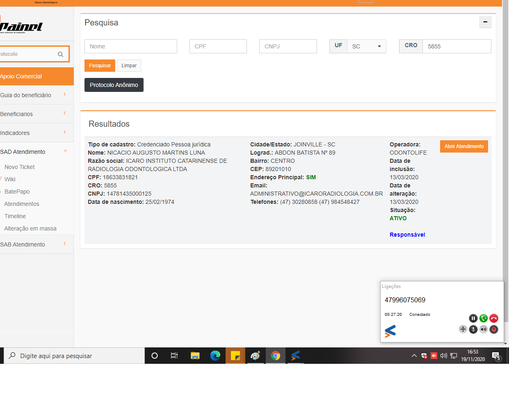Hang up the call with the red phone icon
This screenshot has width=525, height=420.
(x=494, y=318)
